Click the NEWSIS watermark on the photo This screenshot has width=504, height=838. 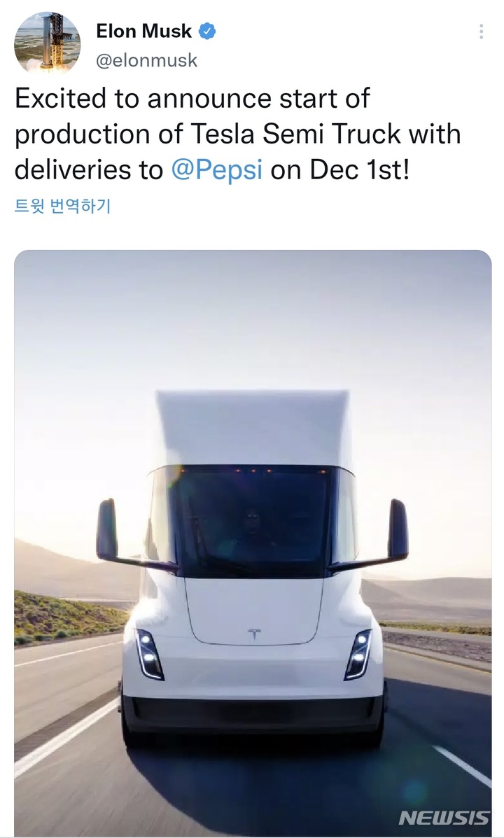click(x=444, y=817)
